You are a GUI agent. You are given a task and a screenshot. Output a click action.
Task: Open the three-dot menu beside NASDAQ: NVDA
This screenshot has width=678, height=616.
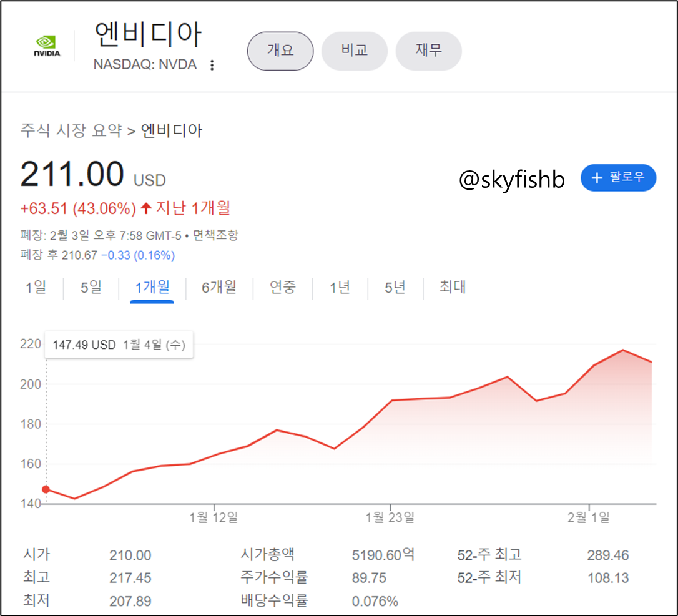click(212, 65)
